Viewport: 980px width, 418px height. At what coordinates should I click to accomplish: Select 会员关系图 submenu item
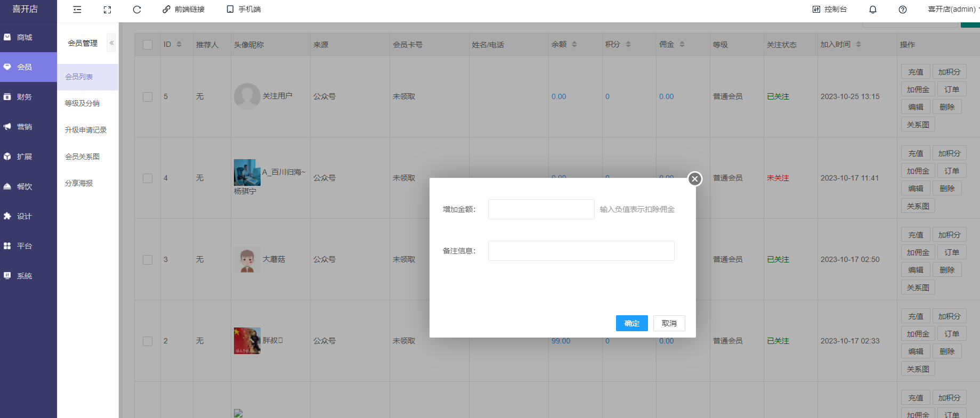click(88, 157)
